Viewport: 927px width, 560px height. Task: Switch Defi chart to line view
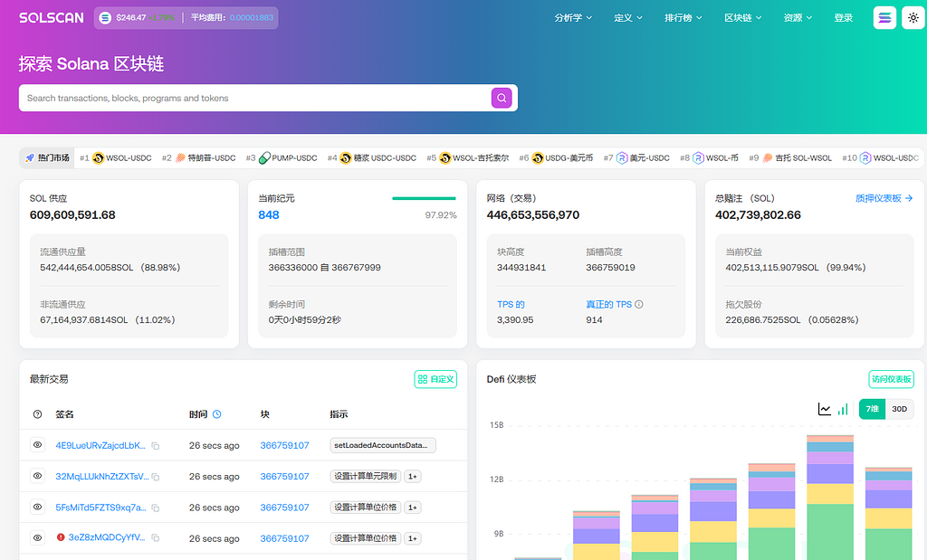tap(825, 409)
